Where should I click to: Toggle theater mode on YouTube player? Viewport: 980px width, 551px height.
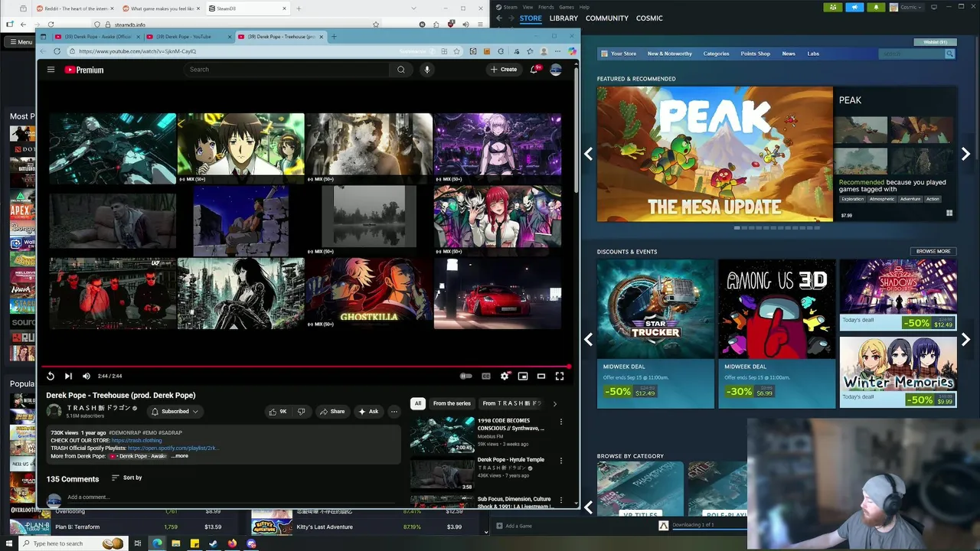[541, 376]
